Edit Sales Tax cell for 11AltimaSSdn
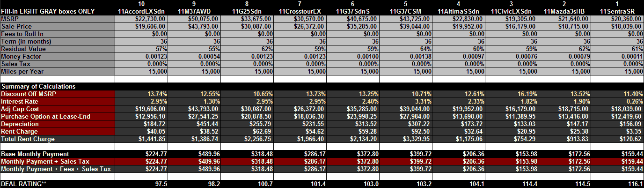Viewport: 644px width, 188px height. click(x=460, y=64)
